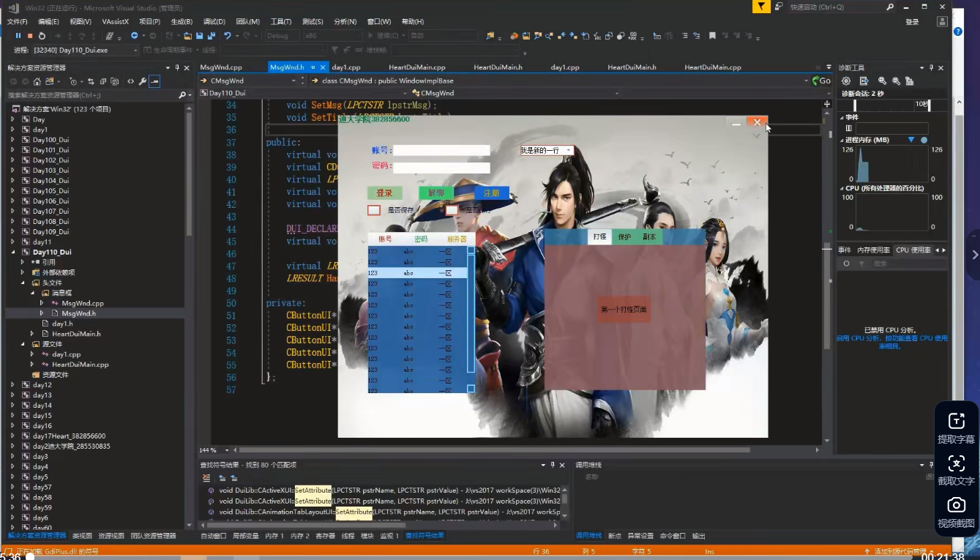Open the 断点 breakpoints tab
Viewport: 980px width, 560px height.
[x=615, y=536]
